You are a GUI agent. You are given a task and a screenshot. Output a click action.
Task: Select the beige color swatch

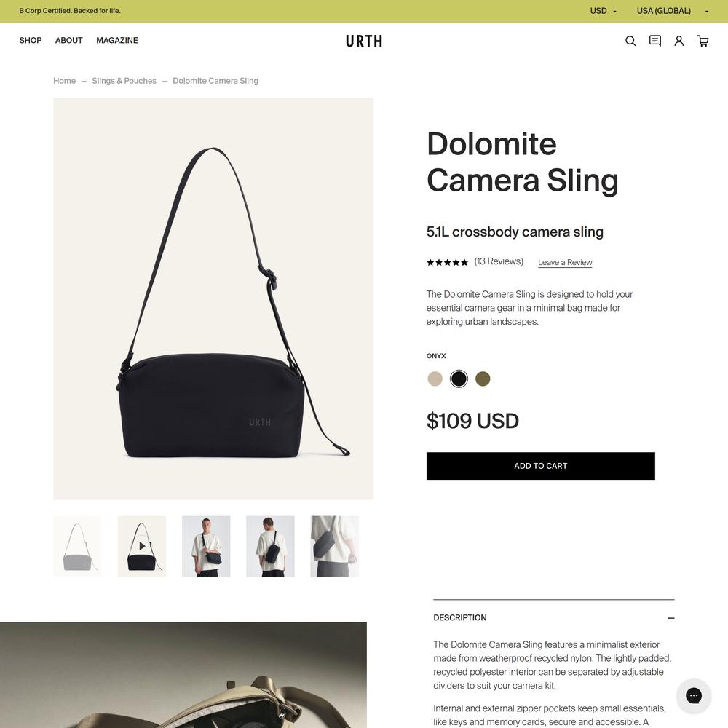[435, 379]
